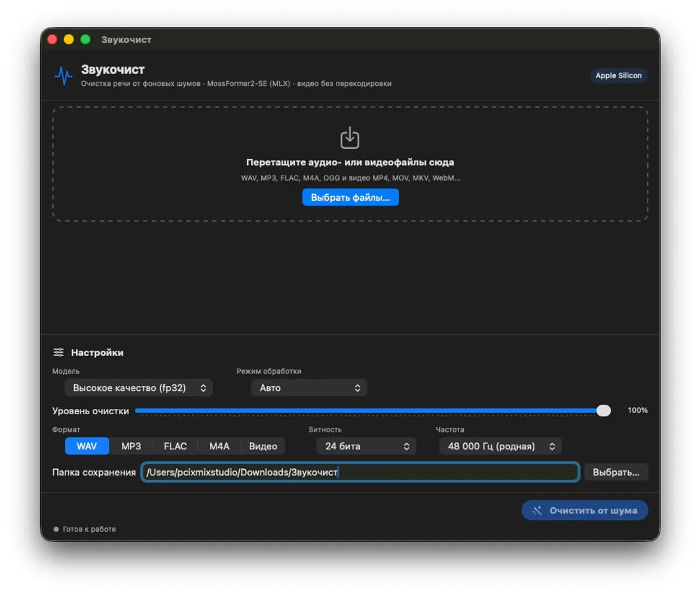The height and width of the screenshot is (594, 700).
Task: Select the Видео format segment
Action: point(263,446)
